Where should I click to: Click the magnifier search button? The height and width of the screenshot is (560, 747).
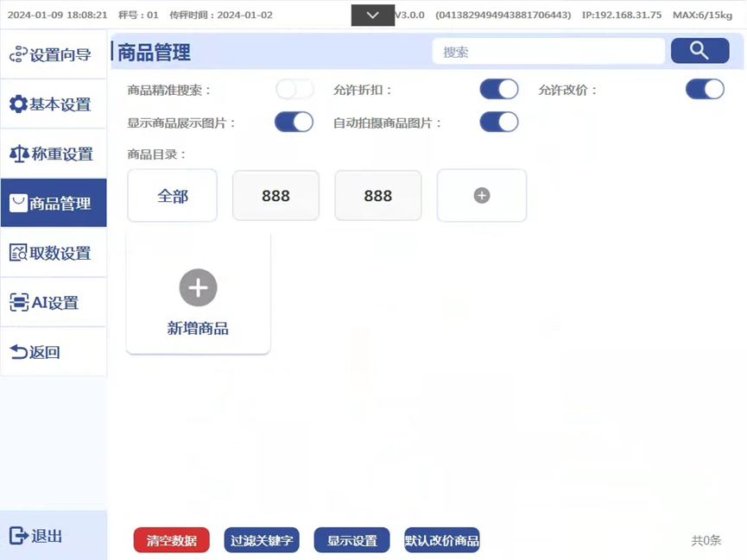click(700, 51)
